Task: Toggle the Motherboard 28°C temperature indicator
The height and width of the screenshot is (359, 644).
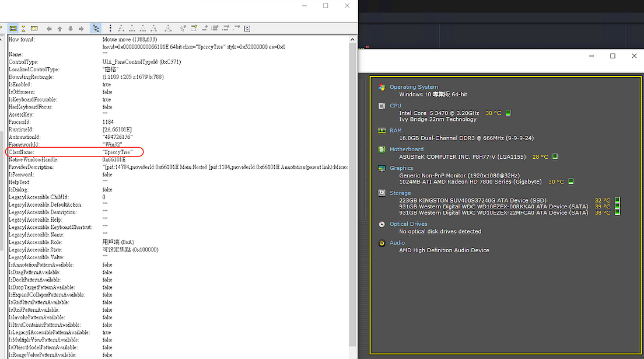Action: click(x=554, y=156)
